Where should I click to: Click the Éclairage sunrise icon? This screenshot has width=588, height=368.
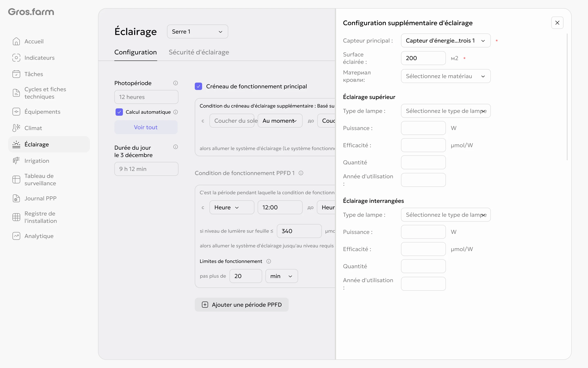[x=16, y=144]
